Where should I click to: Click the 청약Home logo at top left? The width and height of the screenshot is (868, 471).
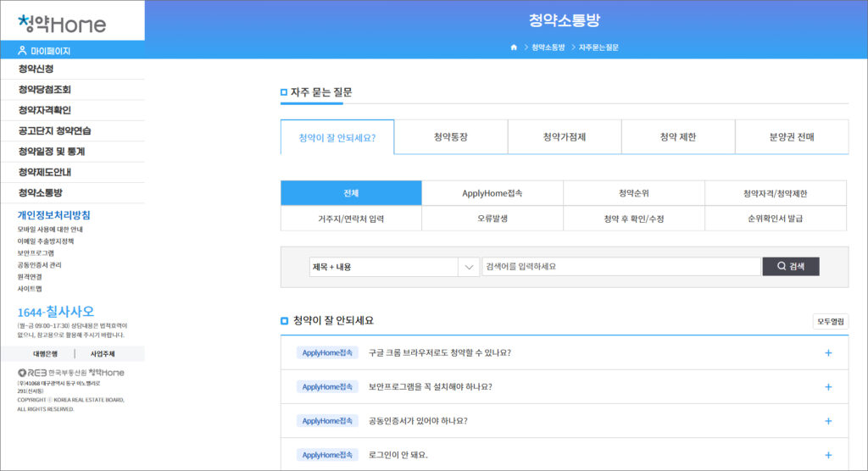(62, 23)
